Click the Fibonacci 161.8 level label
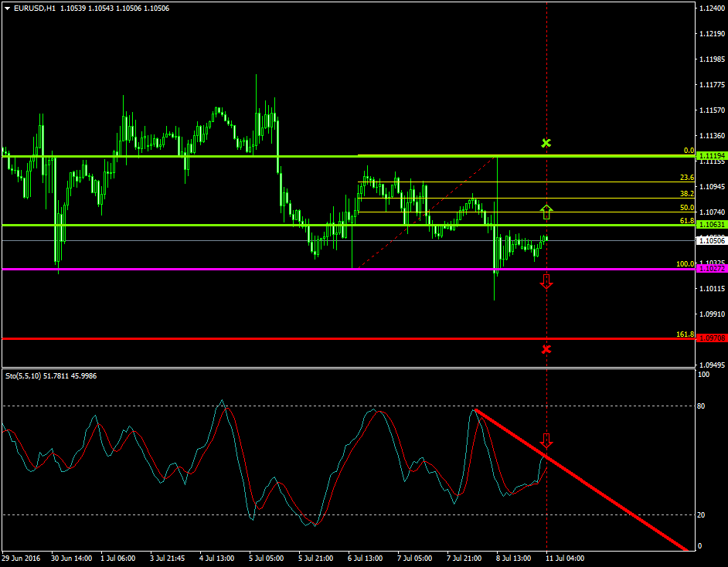 pos(685,334)
